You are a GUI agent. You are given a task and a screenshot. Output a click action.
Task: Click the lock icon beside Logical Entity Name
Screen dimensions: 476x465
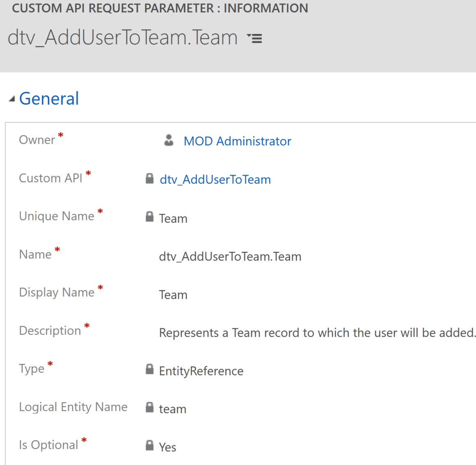pyautogui.click(x=149, y=407)
